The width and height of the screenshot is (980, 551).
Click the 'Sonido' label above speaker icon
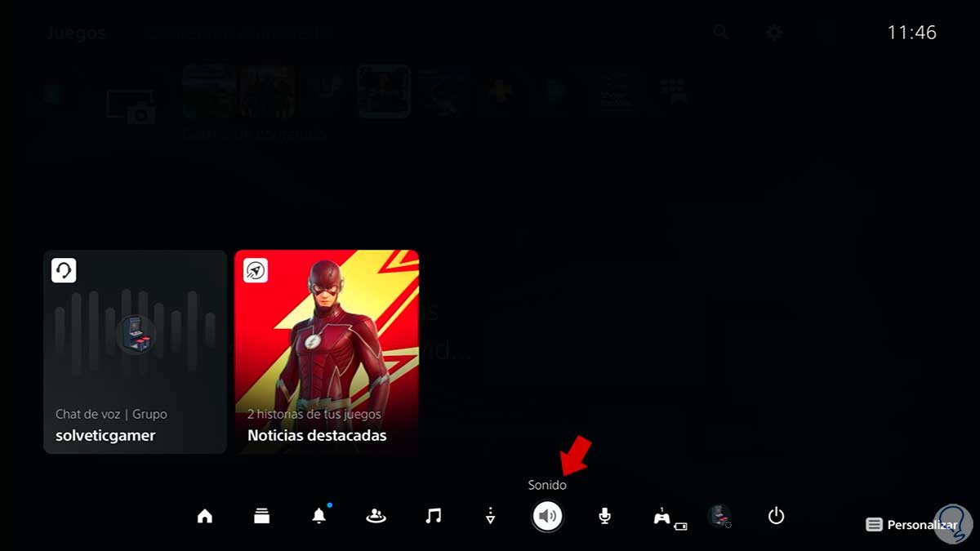547,485
